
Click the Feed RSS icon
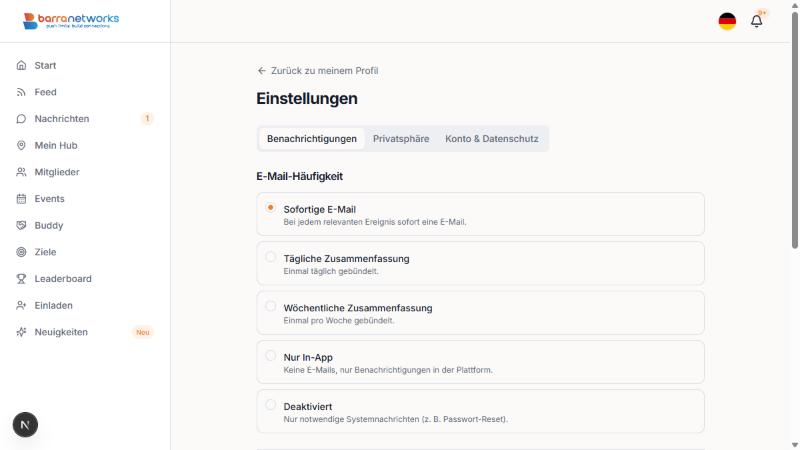click(x=21, y=92)
